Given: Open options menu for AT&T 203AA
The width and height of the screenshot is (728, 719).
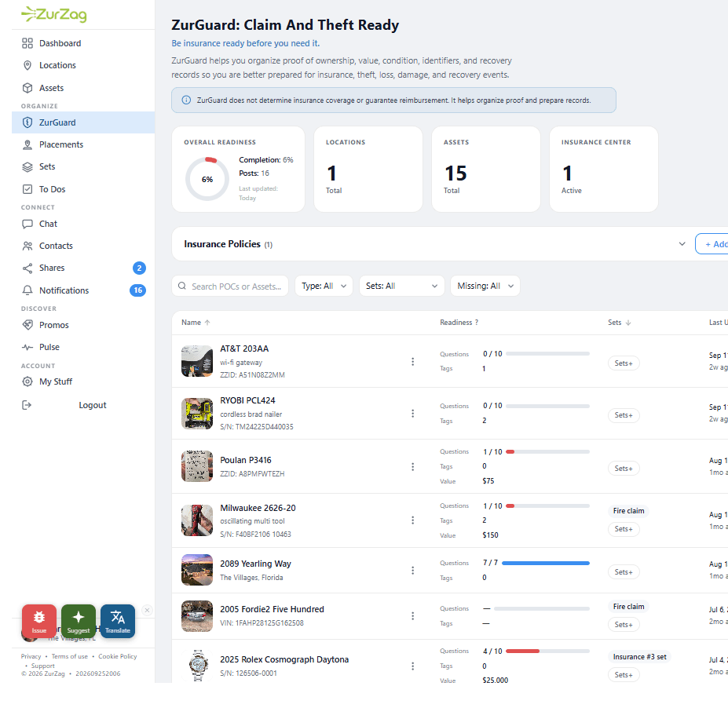Looking at the screenshot, I should click(413, 362).
